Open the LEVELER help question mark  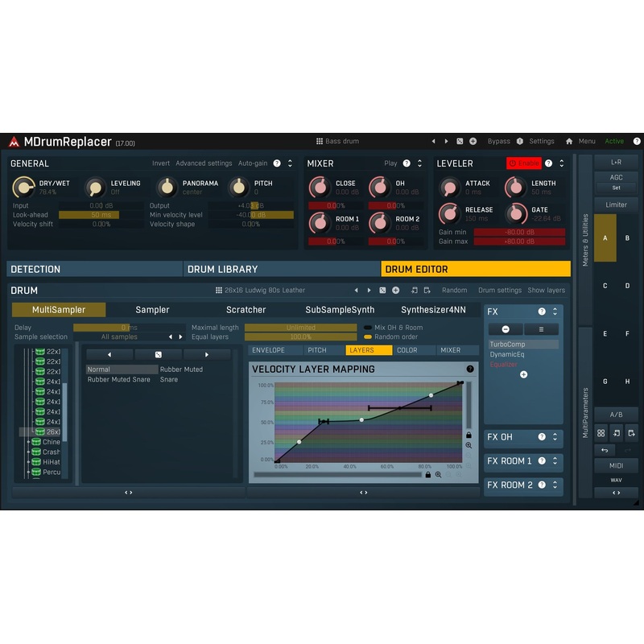pos(548,163)
